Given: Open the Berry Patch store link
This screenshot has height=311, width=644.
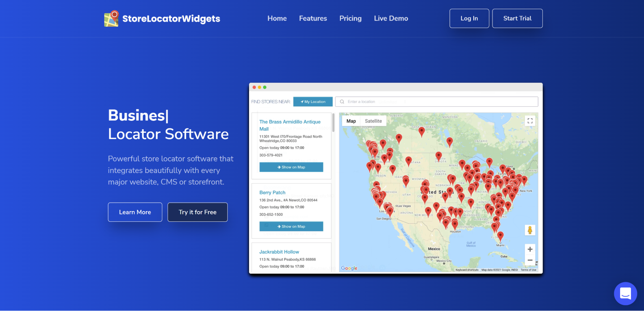Looking at the screenshot, I should pos(272,192).
